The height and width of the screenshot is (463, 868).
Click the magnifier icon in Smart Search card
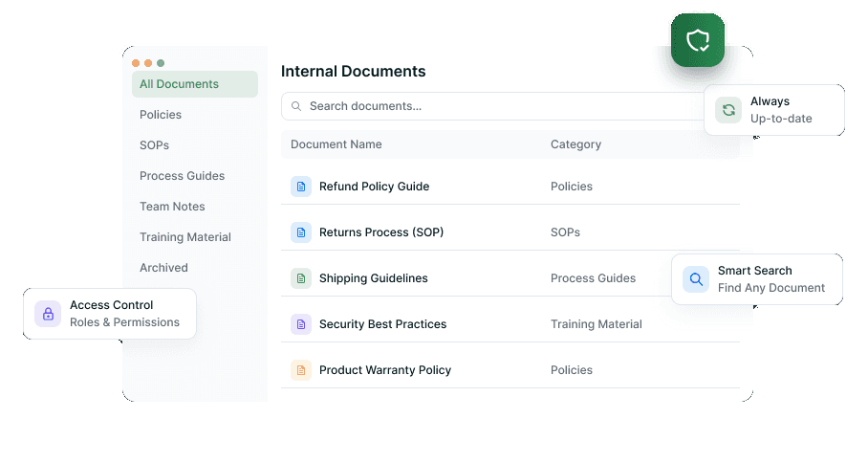[x=696, y=279]
